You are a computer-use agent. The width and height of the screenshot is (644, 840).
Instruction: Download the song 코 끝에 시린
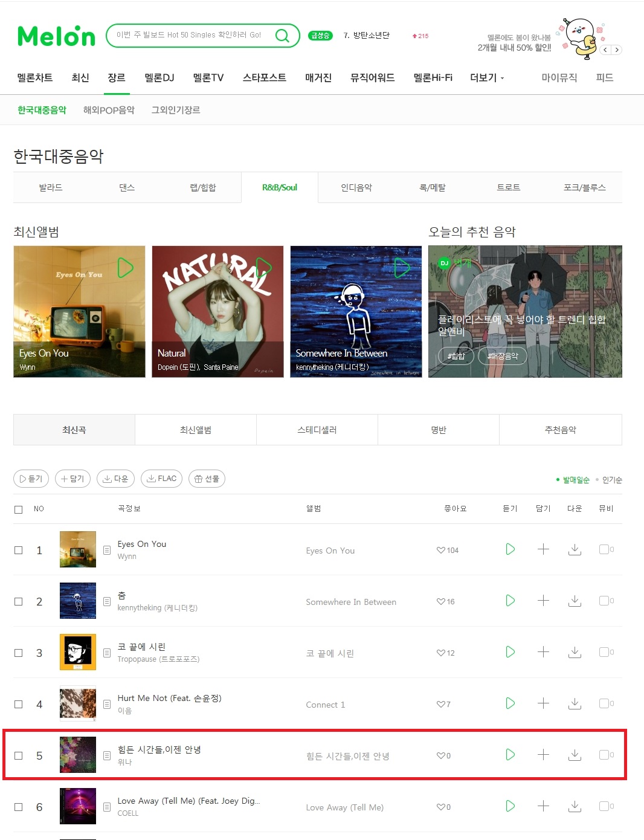click(575, 652)
